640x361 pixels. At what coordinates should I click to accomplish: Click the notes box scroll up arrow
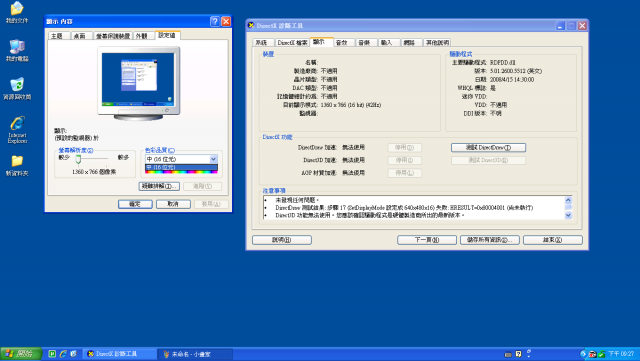[x=568, y=200]
